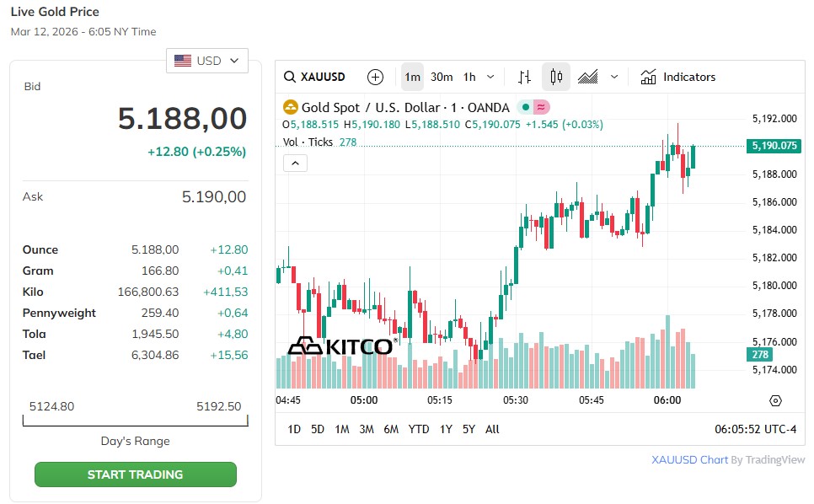The height and width of the screenshot is (504, 814).
Task: Toggle the market status indicator pill
Action: [x=533, y=107]
